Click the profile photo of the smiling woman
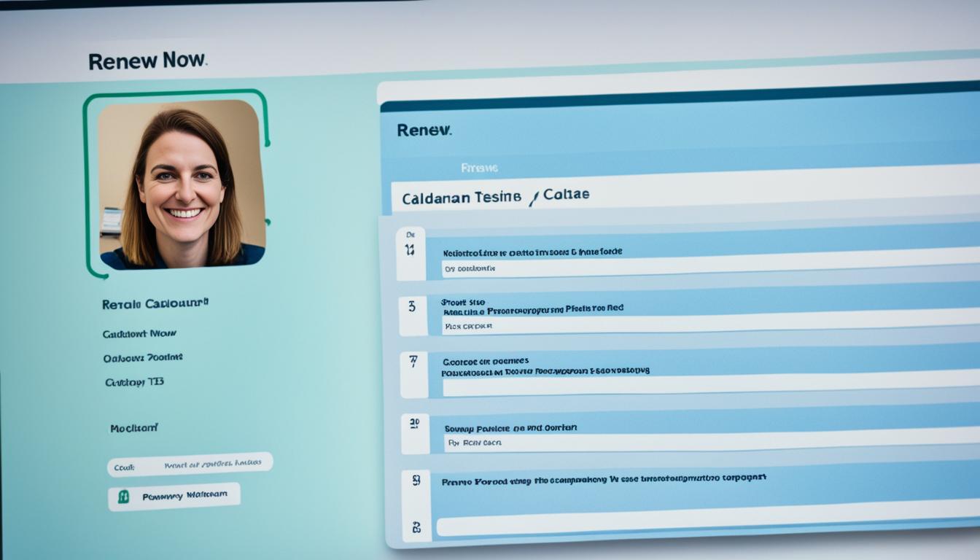The height and width of the screenshot is (560, 980). [182, 184]
